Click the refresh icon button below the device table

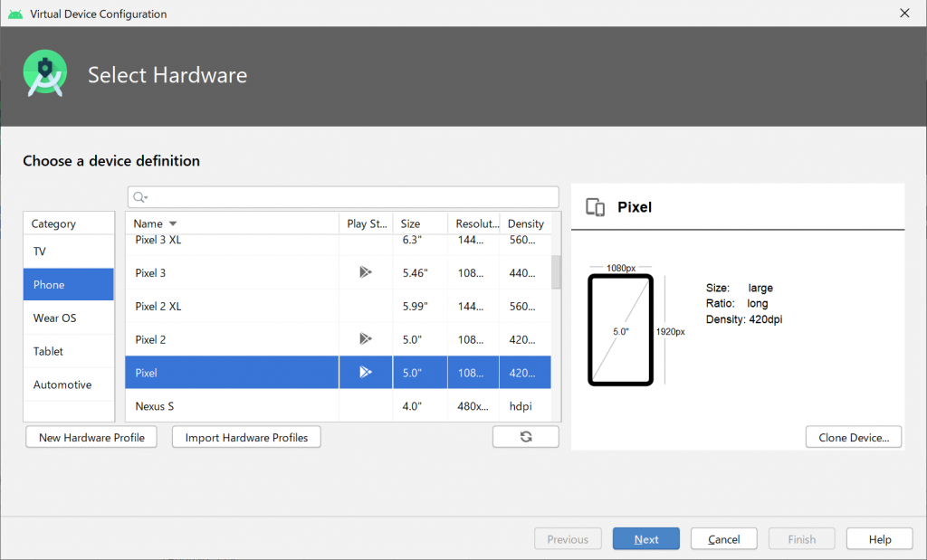click(x=526, y=437)
